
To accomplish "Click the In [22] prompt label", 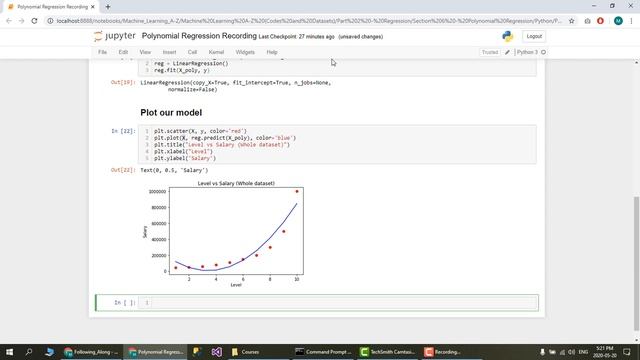I will pos(123,131).
